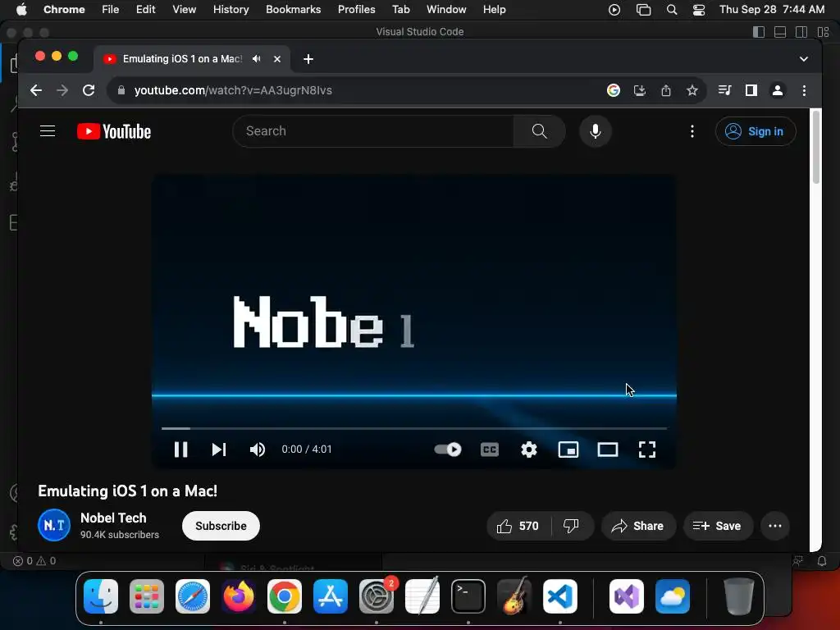Open video settings gear
840x630 pixels.
tap(529, 450)
